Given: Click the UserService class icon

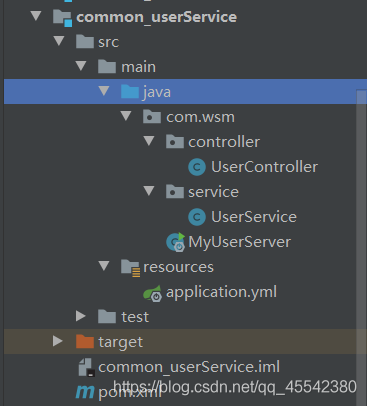Looking at the screenshot, I should tap(197, 217).
